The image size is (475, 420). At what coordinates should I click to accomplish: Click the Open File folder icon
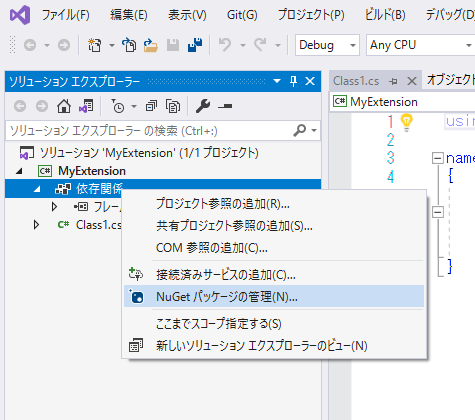point(150,45)
